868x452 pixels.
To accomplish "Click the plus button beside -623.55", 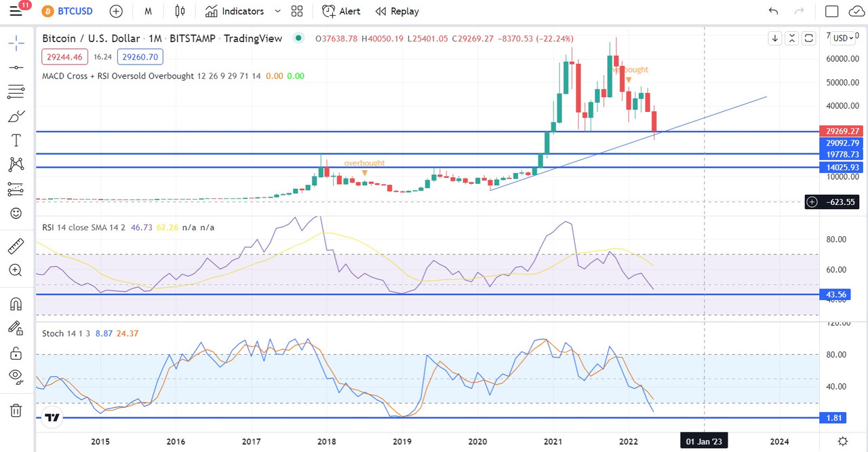I will 812,202.
